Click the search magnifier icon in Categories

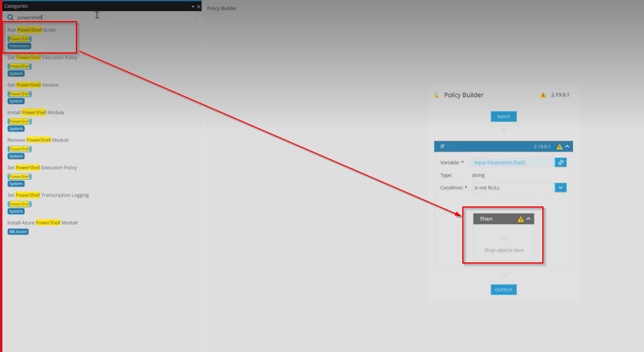tap(11, 17)
